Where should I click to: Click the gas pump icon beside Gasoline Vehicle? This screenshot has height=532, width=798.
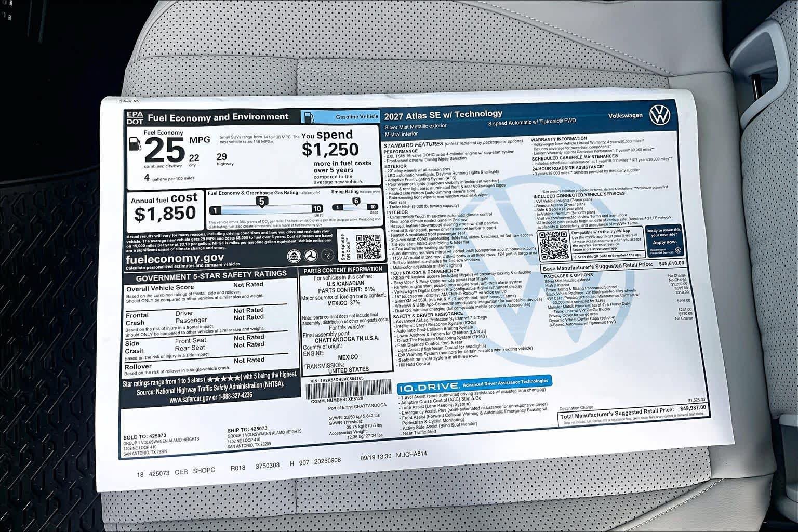click(309, 117)
